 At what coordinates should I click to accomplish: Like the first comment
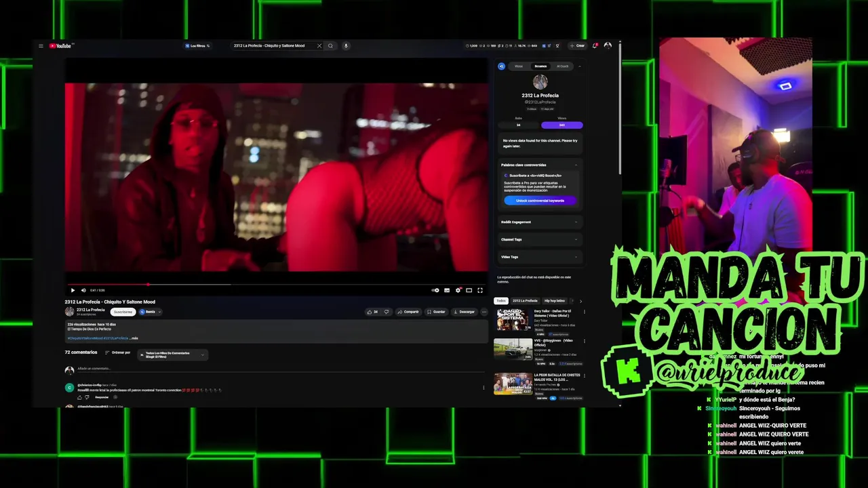79,397
